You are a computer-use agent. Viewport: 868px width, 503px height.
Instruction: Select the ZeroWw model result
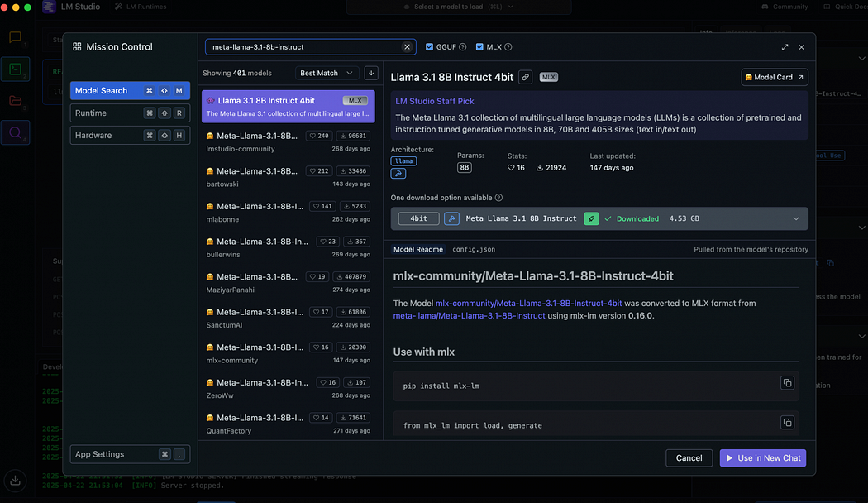pyautogui.click(x=288, y=389)
